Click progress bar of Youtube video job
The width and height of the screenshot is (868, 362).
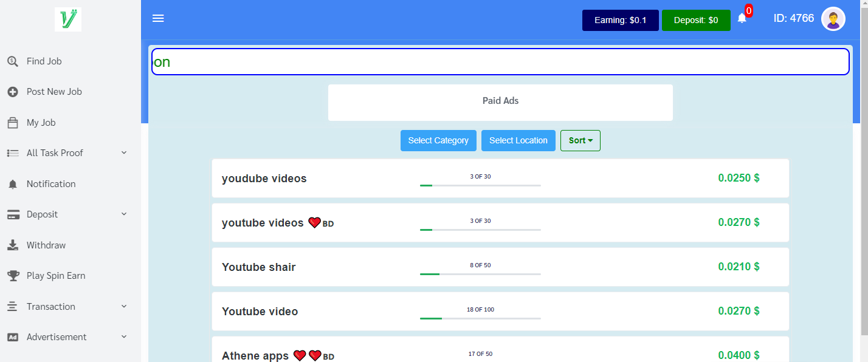pos(480,318)
